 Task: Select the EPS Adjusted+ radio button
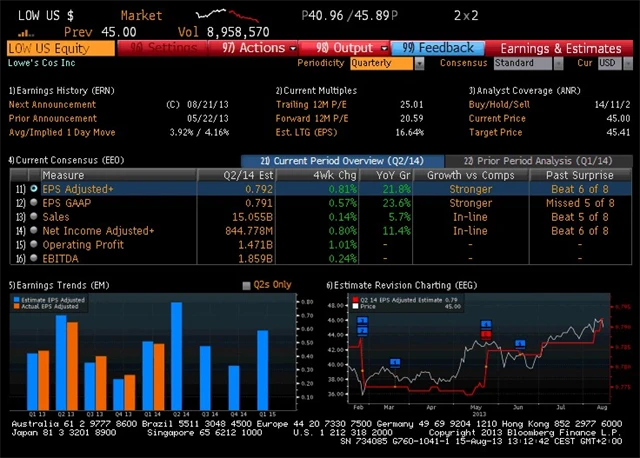(34, 189)
